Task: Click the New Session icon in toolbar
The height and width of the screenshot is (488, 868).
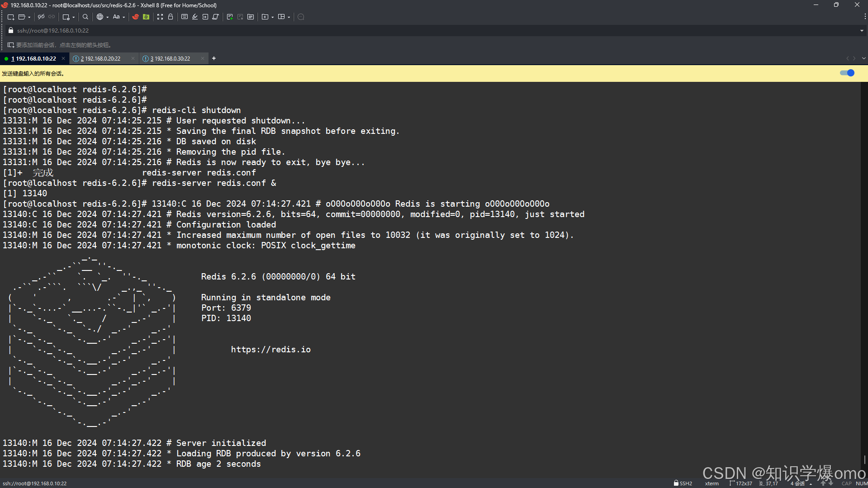Action: click(10, 17)
